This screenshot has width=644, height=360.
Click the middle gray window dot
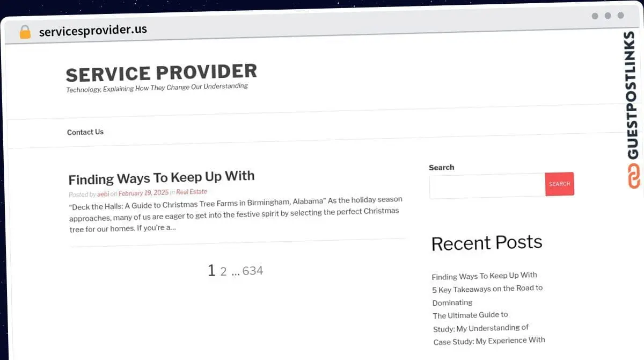point(608,16)
